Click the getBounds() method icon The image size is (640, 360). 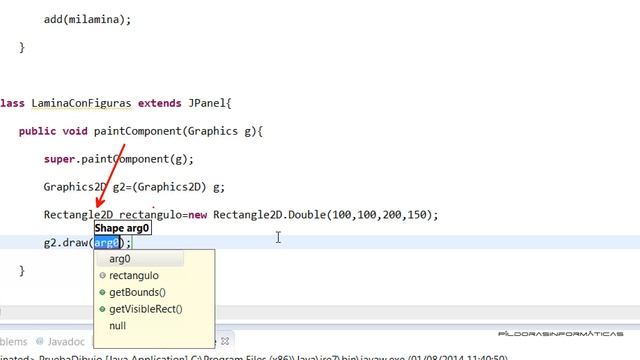(102, 292)
